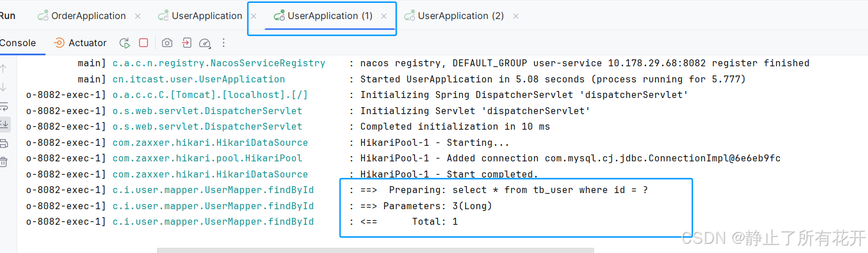Click DispatcherServlet on the 'Initializing Servlet' line
This screenshot has height=253, width=868.
point(207,111)
